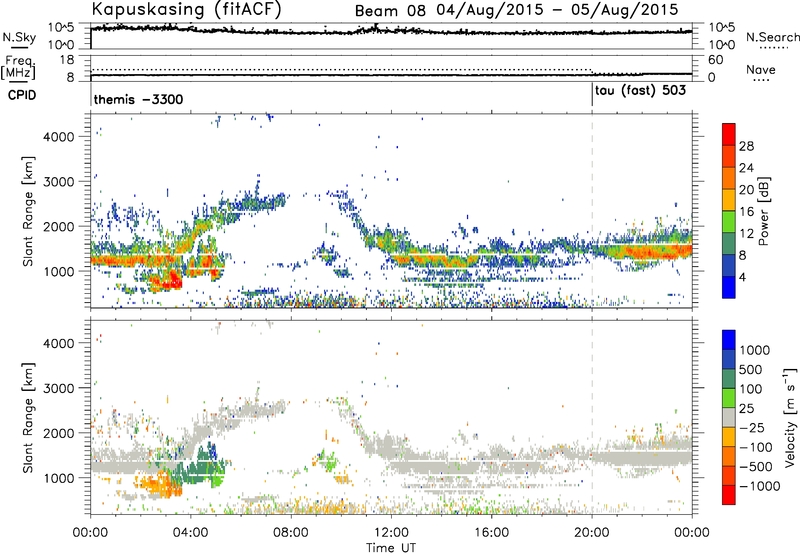The image size is (800, 554).
Task: Click the tau (fast) 503 CPID text
Action: coord(640,91)
